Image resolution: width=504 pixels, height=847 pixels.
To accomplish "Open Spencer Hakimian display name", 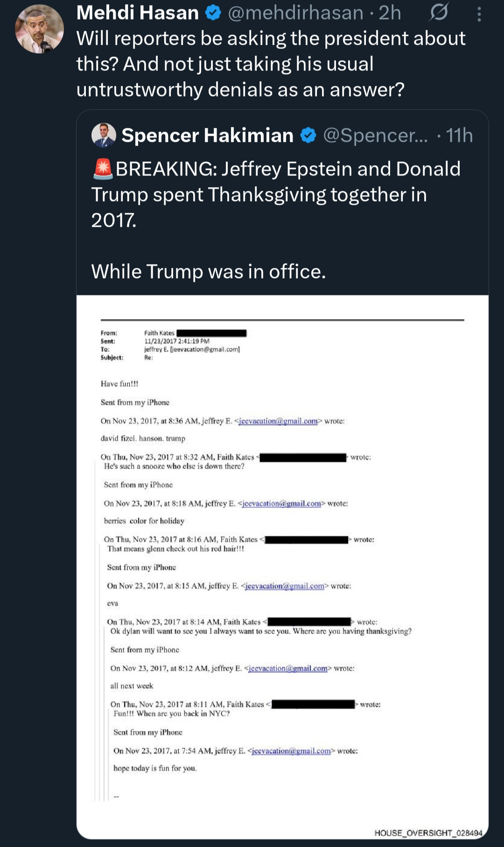I will coord(207,136).
